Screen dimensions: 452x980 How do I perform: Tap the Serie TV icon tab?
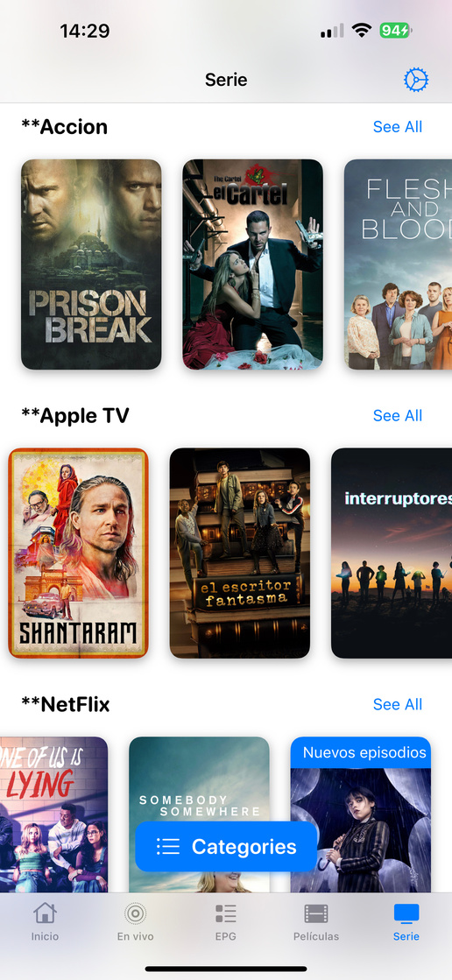[x=406, y=922]
